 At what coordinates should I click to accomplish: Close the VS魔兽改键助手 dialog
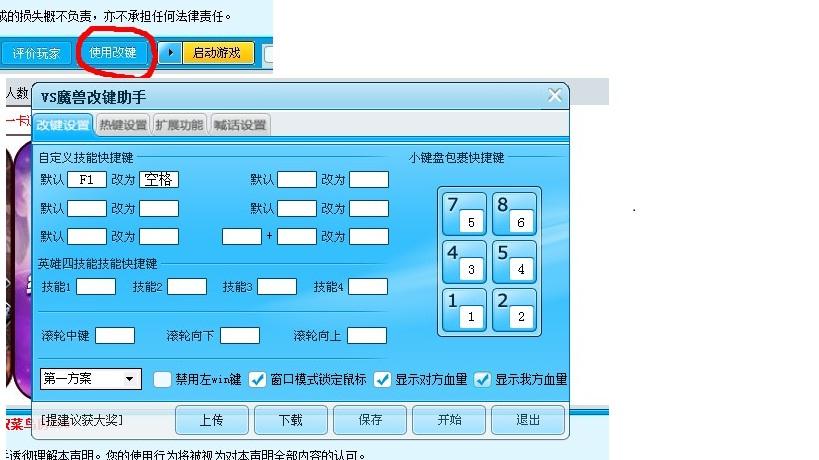click(x=555, y=95)
